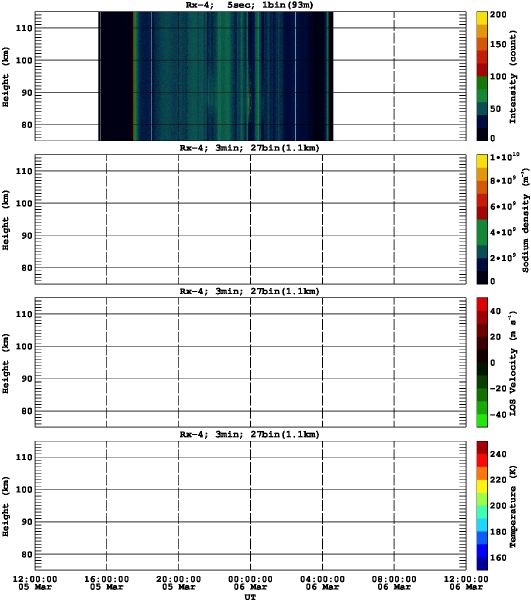
Task: Click the Intensity (count) colorbar label
Action: 513,77
